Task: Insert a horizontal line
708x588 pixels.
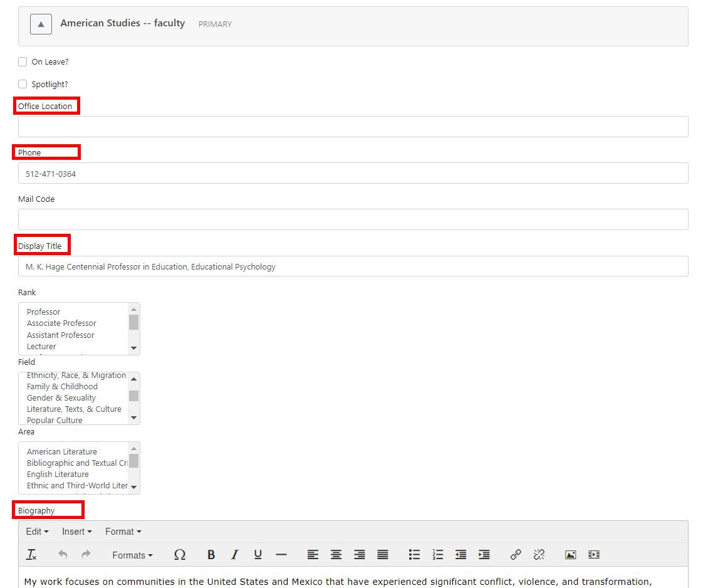Action: point(281,555)
